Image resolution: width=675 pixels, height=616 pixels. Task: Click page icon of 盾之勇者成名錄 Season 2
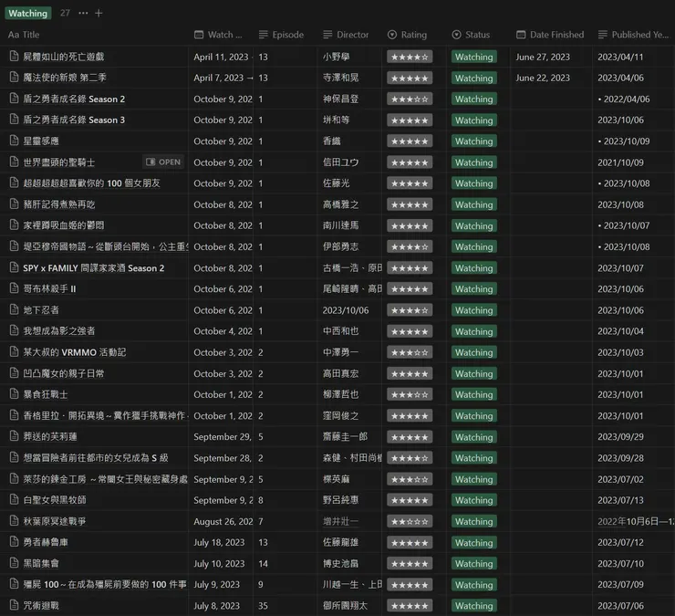tap(15, 99)
